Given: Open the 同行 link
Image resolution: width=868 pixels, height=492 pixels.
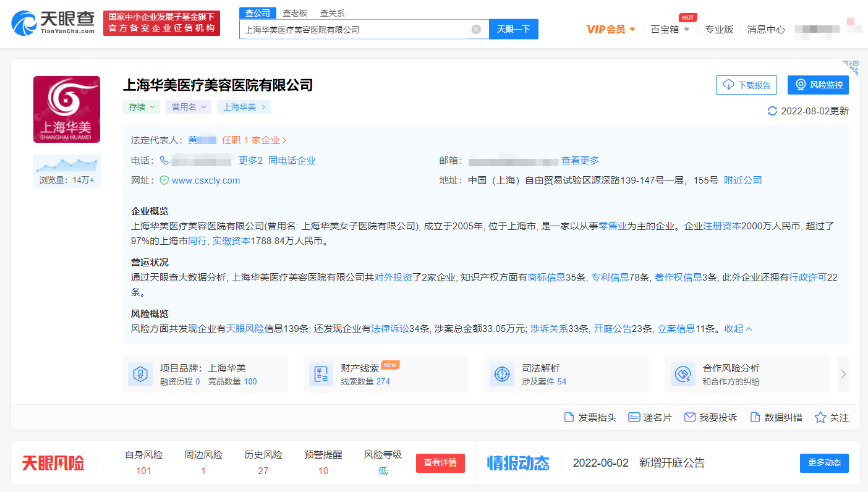Looking at the screenshot, I should click(x=197, y=241).
